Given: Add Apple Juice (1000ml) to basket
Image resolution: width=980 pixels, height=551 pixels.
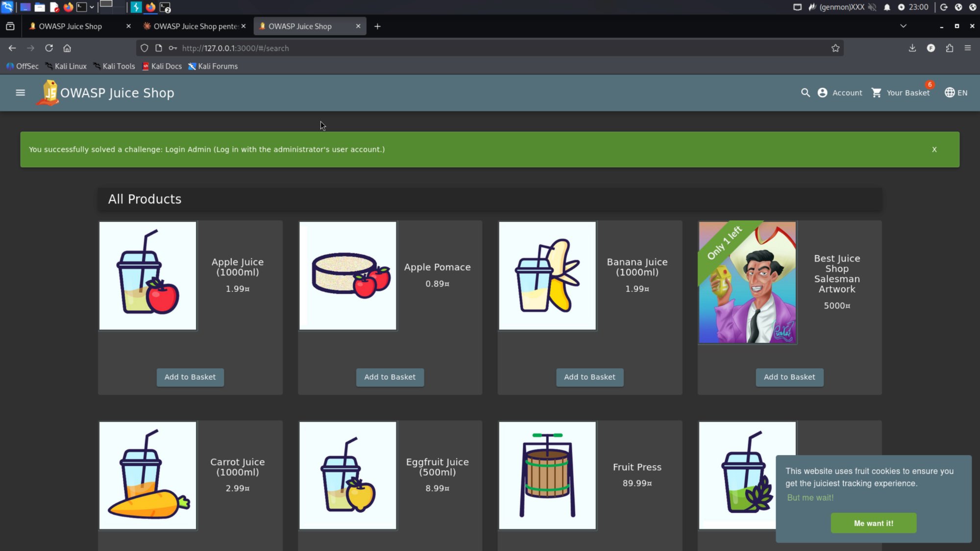Looking at the screenshot, I should tap(190, 377).
